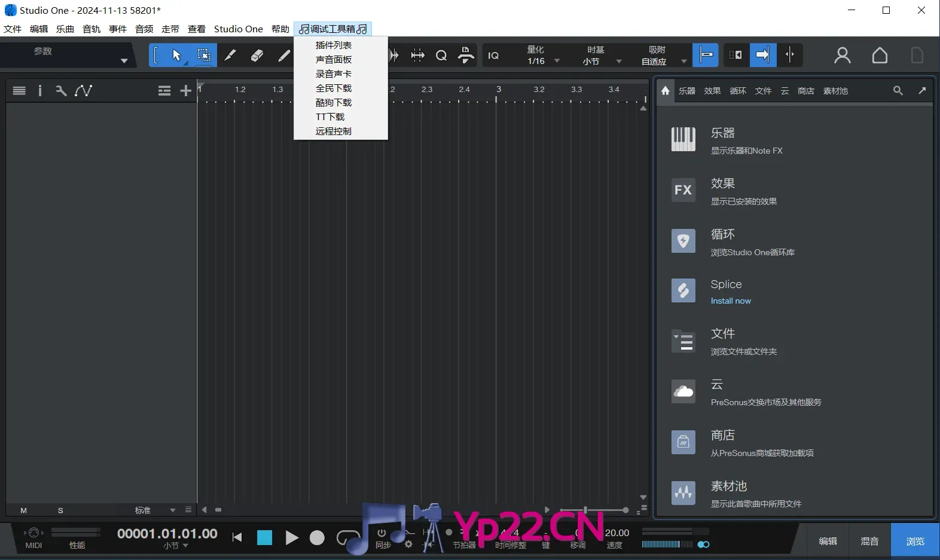940x560 pixels.
Task: Open the wrench track options icon
Action: pos(60,91)
